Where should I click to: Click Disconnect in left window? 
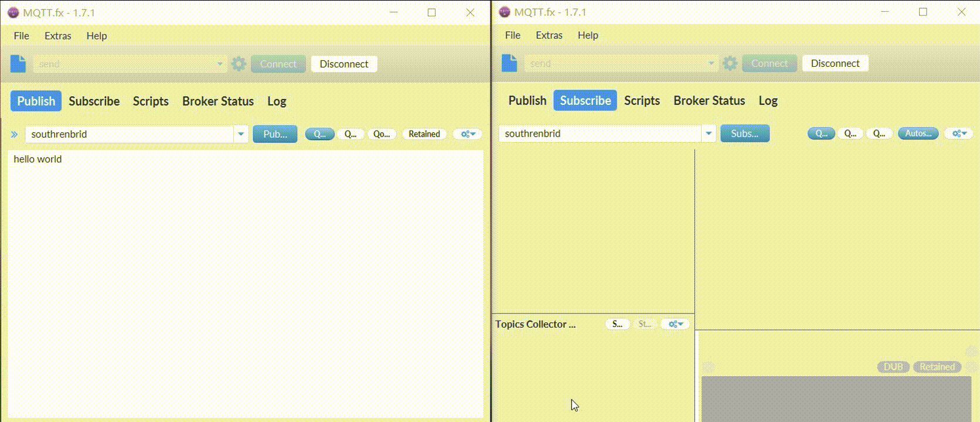click(x=344, y=64)
